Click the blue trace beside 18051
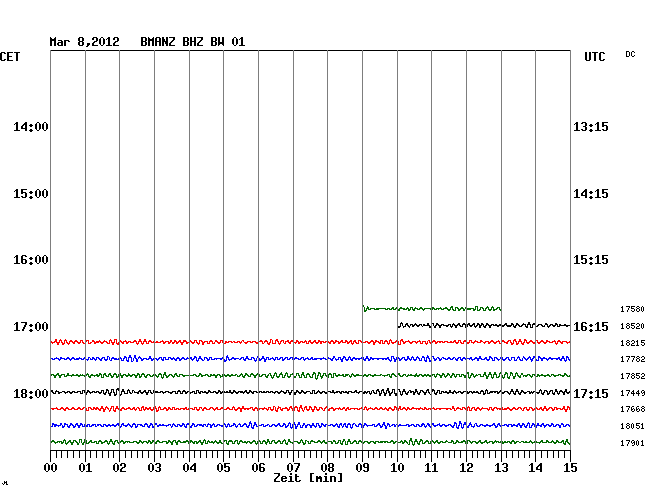Image resolution: width=650 pixels, height=494 pixels. 310,425
